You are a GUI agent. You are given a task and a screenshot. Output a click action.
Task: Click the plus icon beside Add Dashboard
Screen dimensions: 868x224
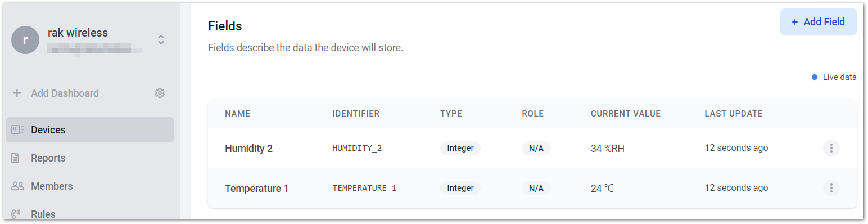(17, 93)
